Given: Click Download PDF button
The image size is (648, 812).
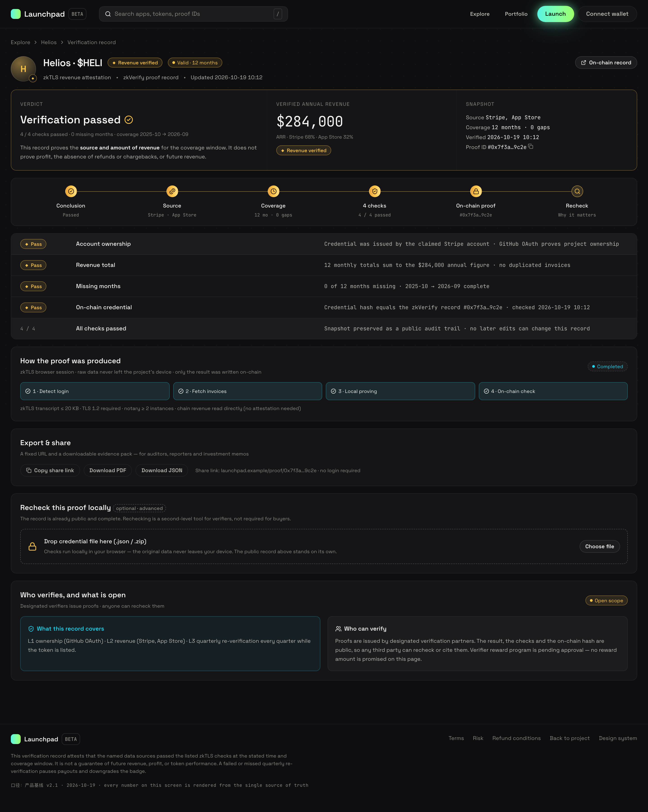Looking at the screenshot, I should pyautogui.click(x=108, y=470).
